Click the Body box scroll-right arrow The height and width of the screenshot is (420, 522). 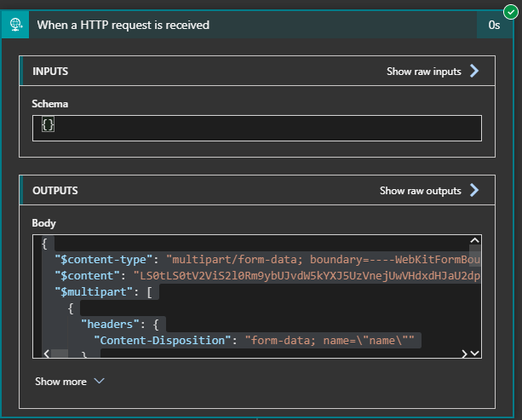click(x=464, y=354)
